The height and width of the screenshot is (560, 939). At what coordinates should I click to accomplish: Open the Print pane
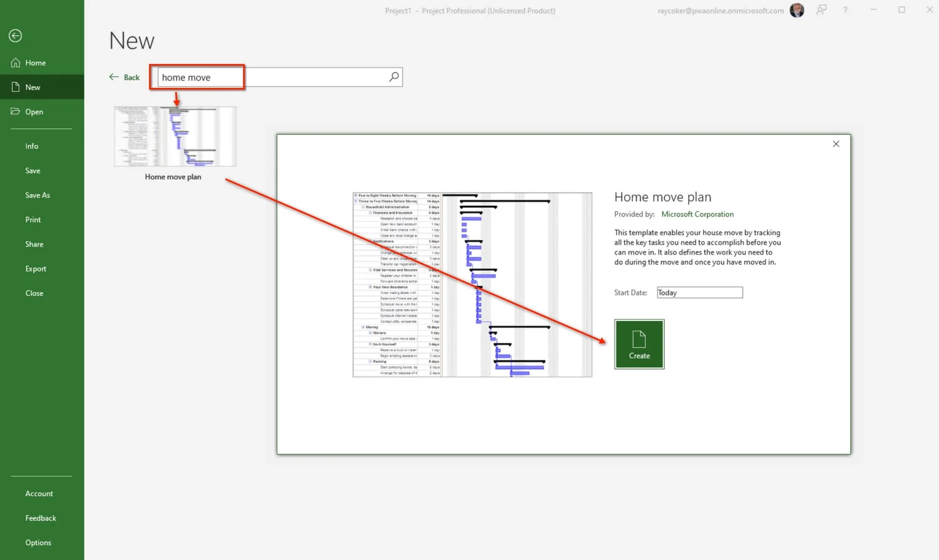(33, 219)
